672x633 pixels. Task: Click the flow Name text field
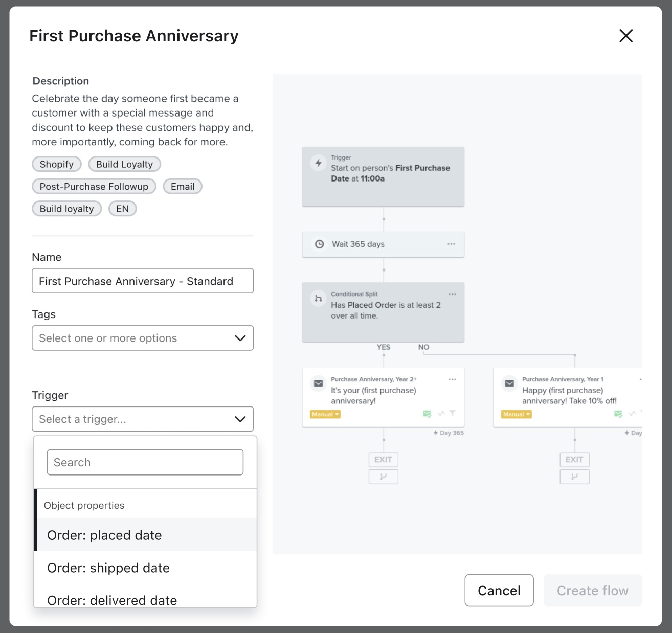tap(143, 281)
